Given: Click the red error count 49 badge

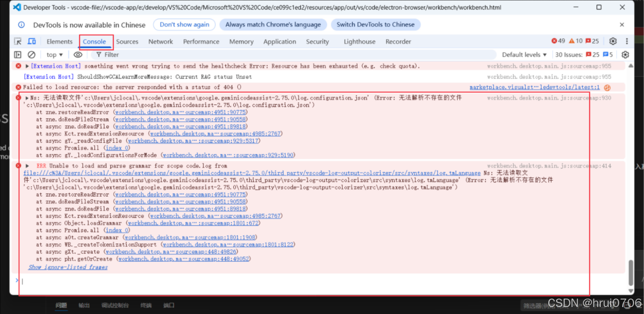Looking at the screenshot, I should 558,41.
